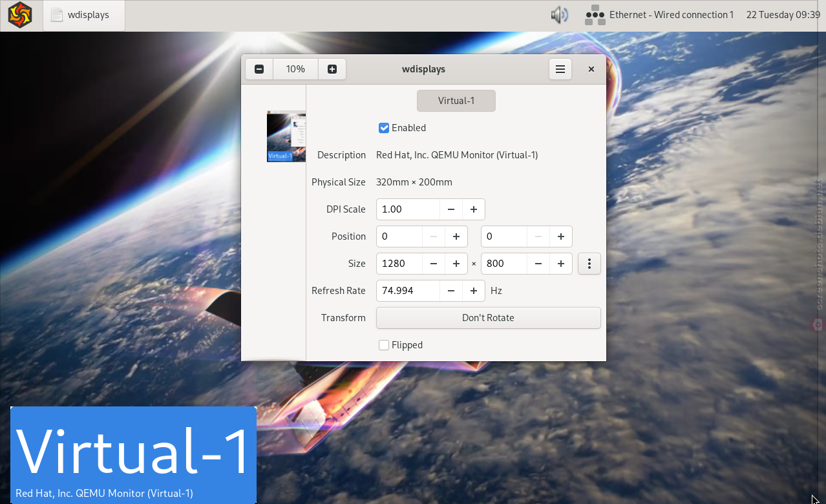Check the Flipped checkbox

pyautogui.click(x=384, y=345)
